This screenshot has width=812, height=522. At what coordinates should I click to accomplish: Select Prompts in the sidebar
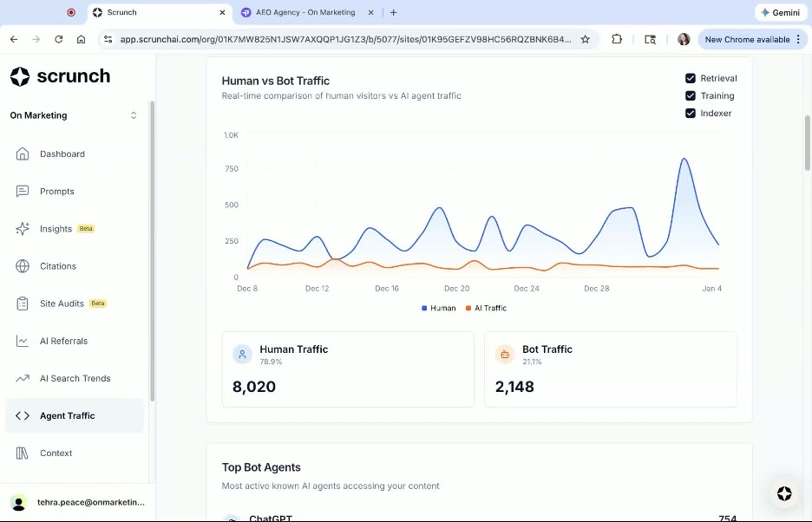[x=56, y=191]
